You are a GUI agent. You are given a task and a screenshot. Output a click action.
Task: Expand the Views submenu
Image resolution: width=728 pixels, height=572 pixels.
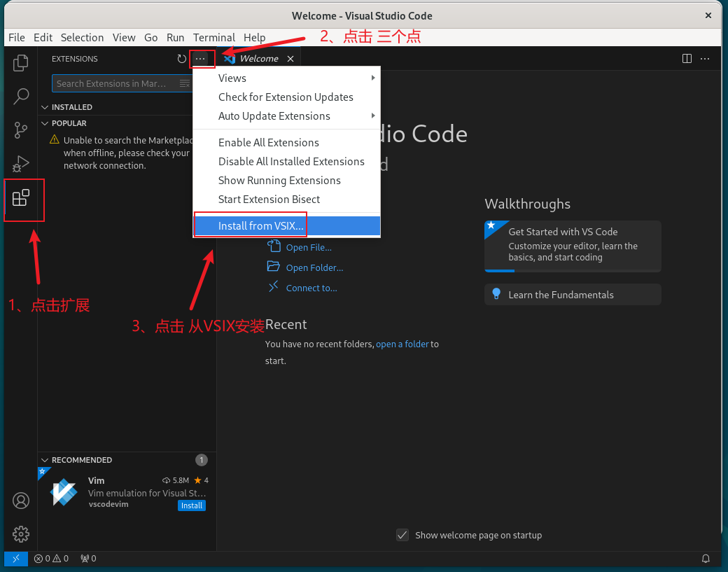tap(286, 78)
